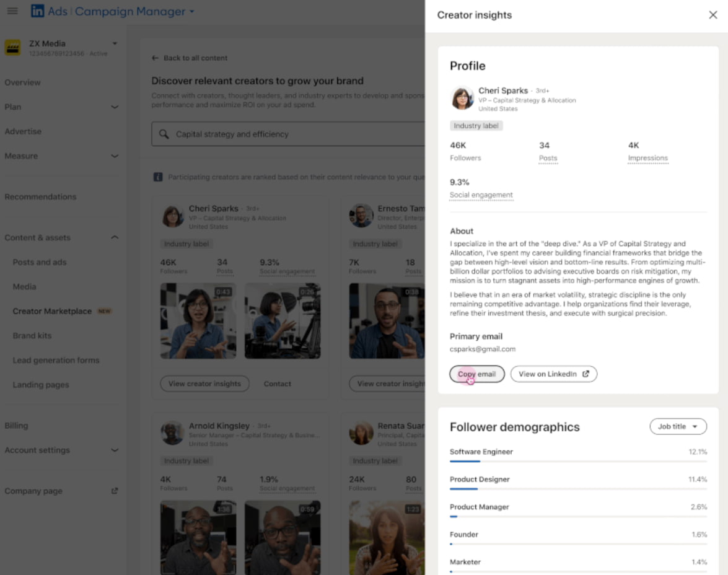728x575 pixels.
Task: Go to Billing
Action: pos(16,426)
